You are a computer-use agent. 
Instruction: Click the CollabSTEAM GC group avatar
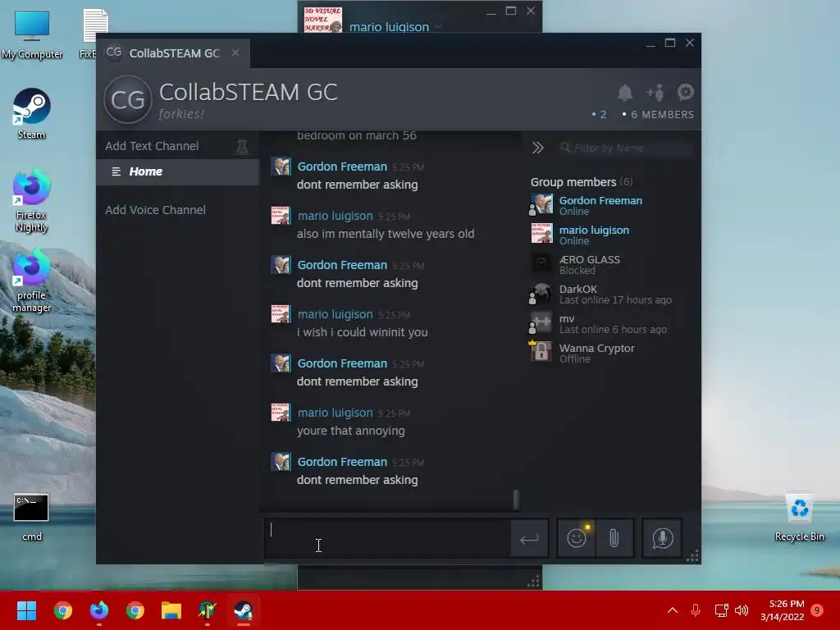pyautogui.click(x=127, y=99)
